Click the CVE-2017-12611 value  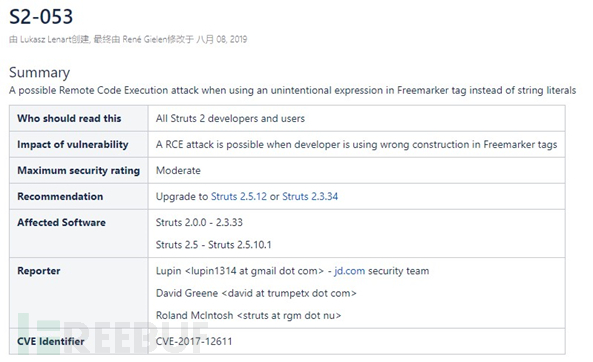click(194, 342)
